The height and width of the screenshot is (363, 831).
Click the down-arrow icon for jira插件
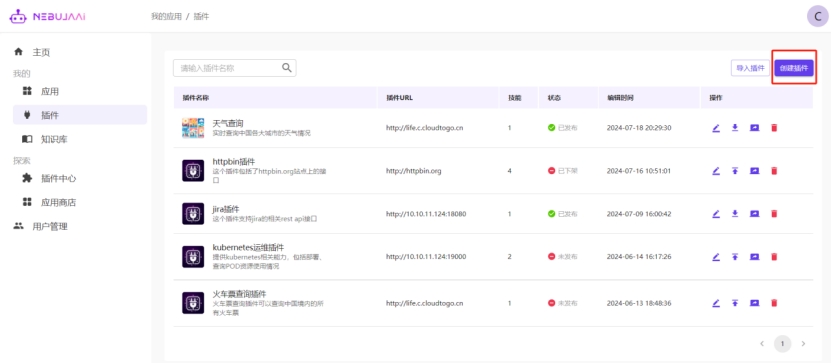(735, 214)
